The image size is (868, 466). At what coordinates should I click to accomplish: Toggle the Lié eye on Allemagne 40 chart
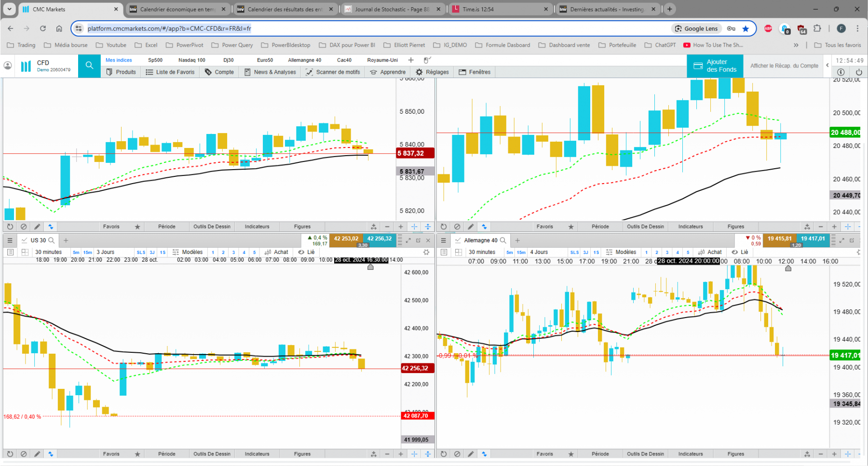(734, 252)
